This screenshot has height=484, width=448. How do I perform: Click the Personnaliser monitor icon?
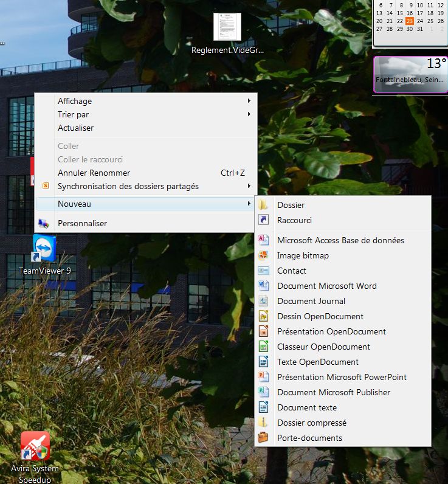44,223
